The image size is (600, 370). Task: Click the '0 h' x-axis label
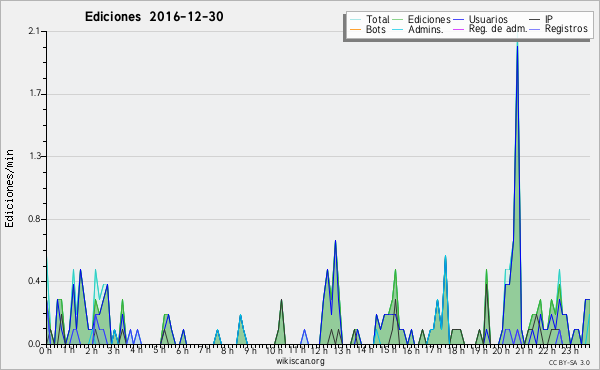[46, 350]
